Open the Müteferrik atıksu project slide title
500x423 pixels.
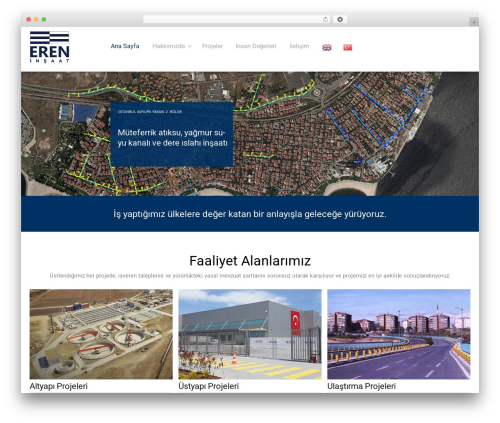pos(172,138)
